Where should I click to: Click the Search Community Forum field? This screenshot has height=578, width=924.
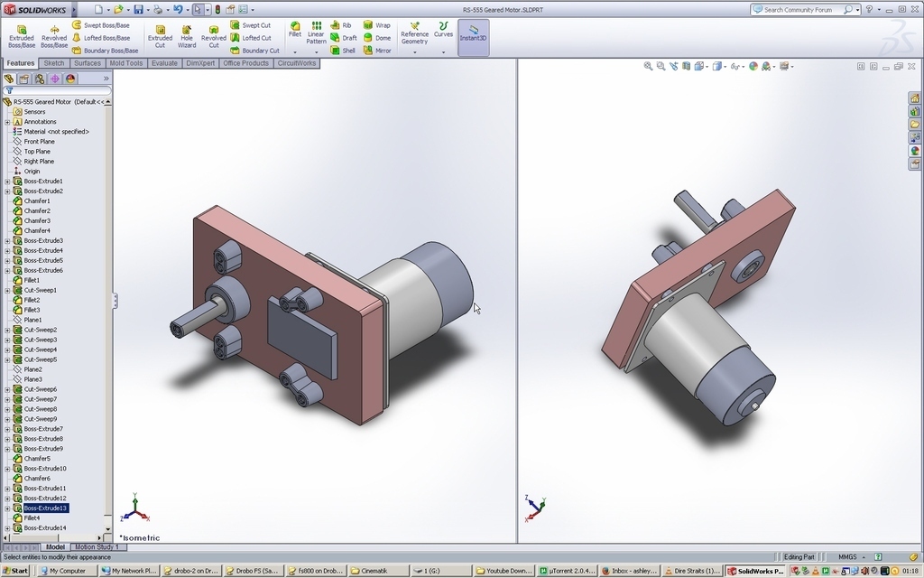pos(799,9)
